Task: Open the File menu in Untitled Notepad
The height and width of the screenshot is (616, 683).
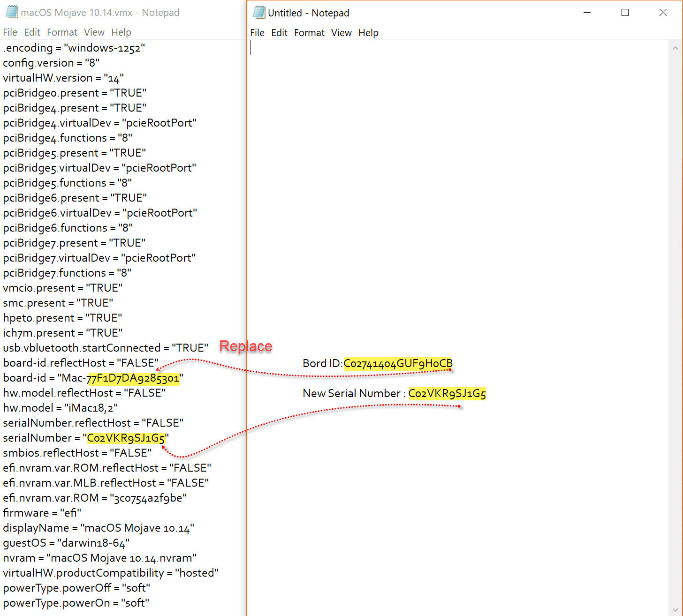Action: pyautogui.click(x=257, y=33)
